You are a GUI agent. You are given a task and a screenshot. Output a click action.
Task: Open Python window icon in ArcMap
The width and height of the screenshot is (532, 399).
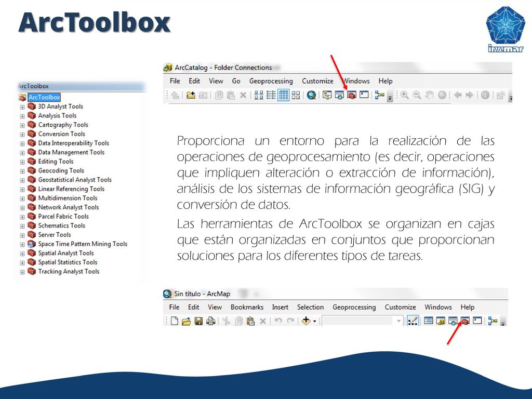[477, 320]
